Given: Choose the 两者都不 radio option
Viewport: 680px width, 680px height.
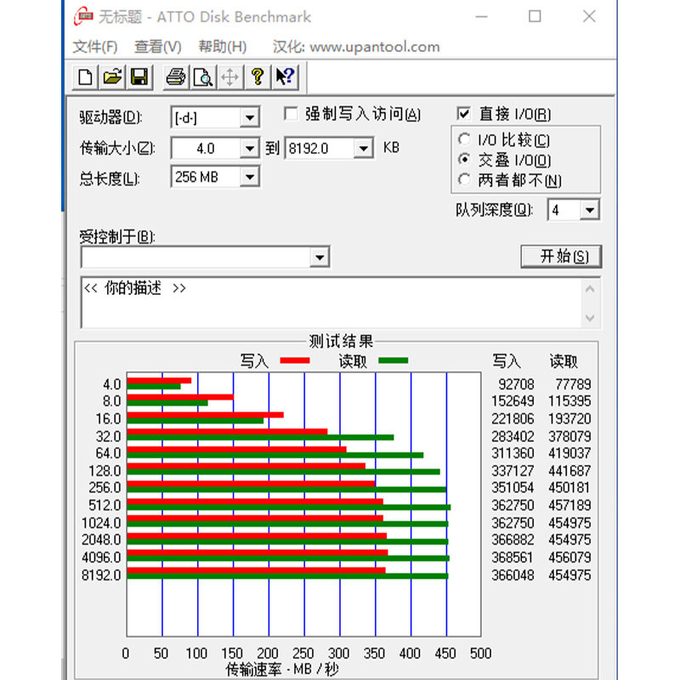Looking at the screenshot, I should point(464,180).
